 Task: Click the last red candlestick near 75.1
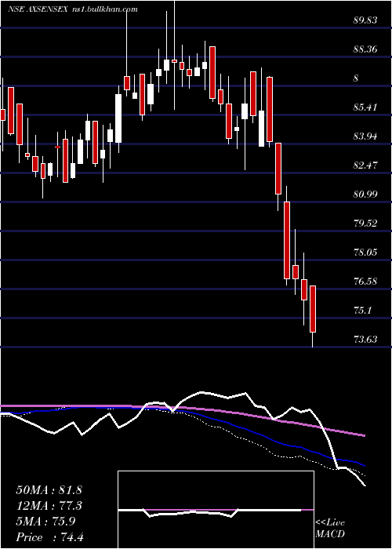[x=313, y=309]
